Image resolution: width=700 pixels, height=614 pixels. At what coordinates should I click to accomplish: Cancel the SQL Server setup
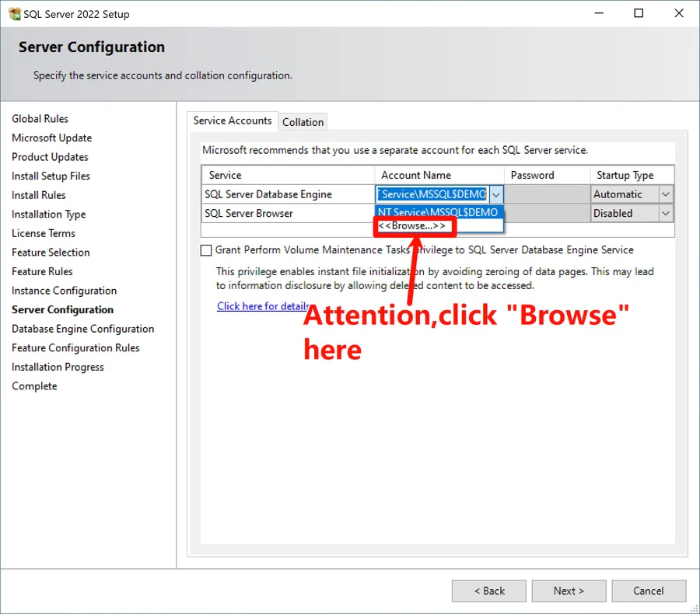(649, 591)
